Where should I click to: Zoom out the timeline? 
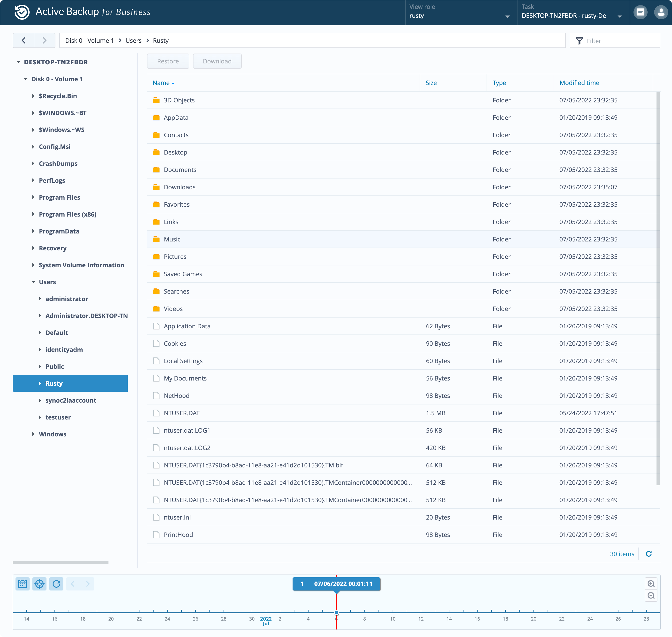pos(651,596)
